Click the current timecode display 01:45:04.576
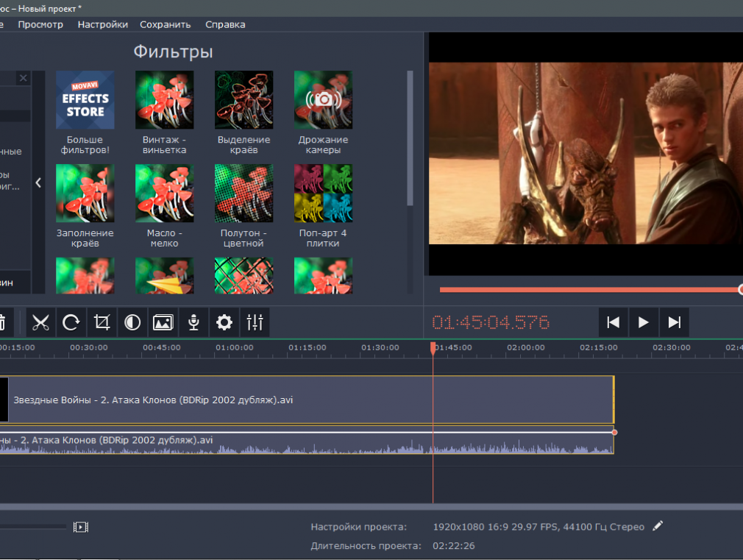 [491, 322]
